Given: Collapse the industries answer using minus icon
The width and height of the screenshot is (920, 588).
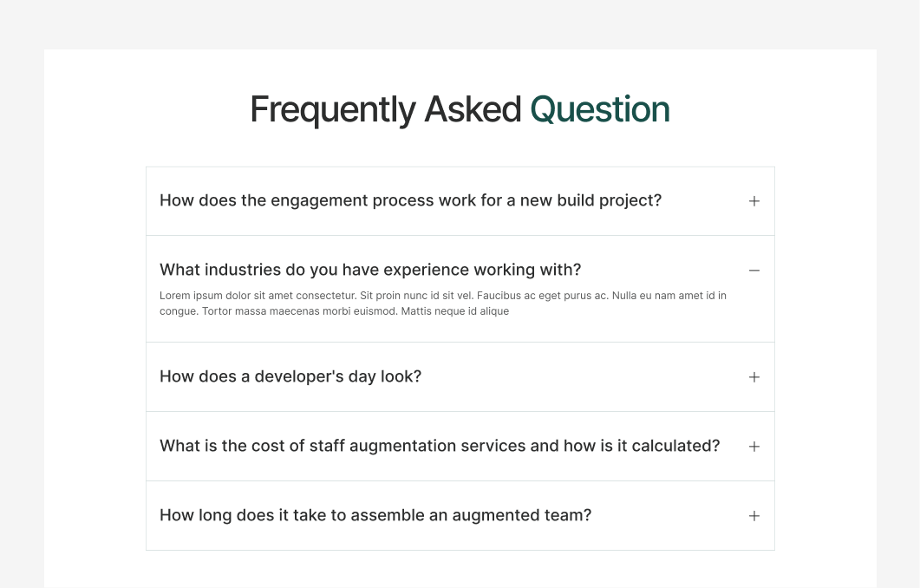Looking at the screenshot, I should (754, 271).
